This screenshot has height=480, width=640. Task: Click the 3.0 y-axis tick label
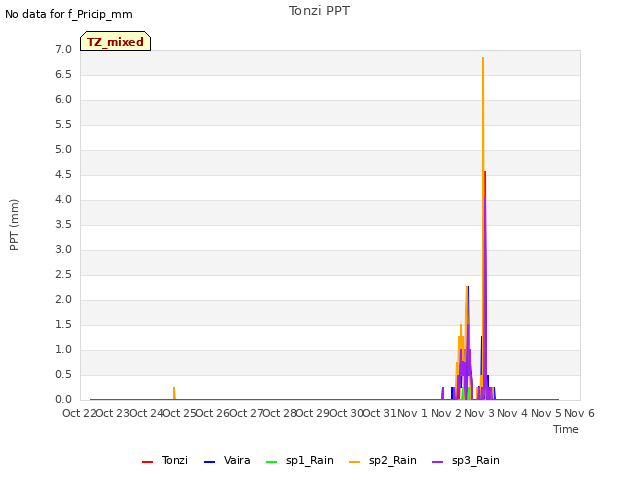[x=63, y=249]
